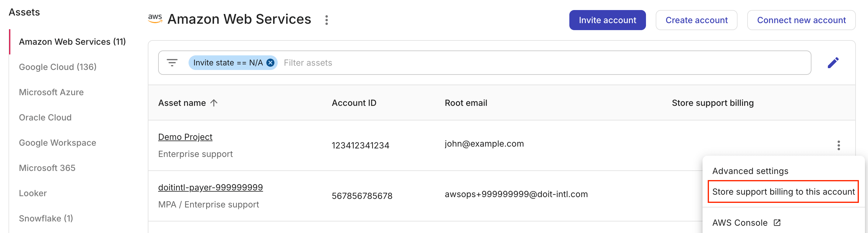Open the filter funnel icon in the search bar

(x=172, y=62)
